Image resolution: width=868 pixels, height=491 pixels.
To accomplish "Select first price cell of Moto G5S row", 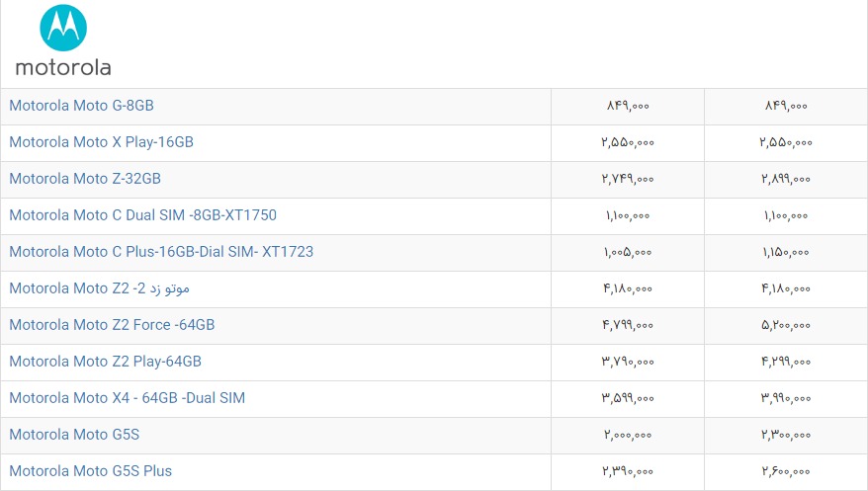I will pyautogui.click(x=628, y=435).
